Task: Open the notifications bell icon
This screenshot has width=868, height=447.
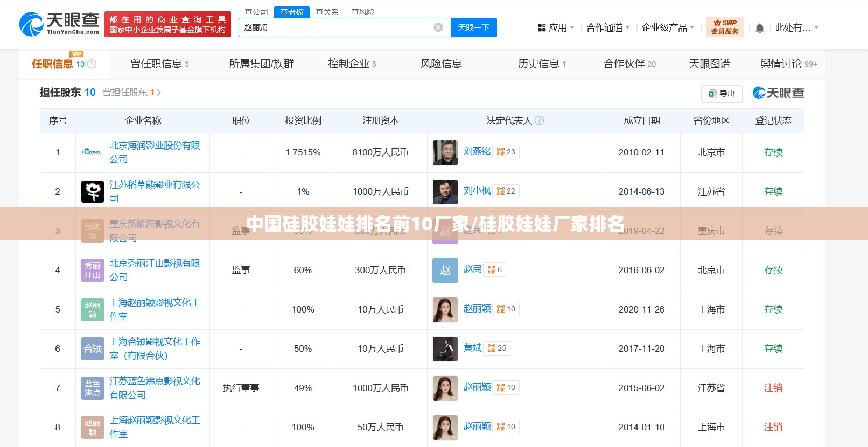Action: click(759, 28)
